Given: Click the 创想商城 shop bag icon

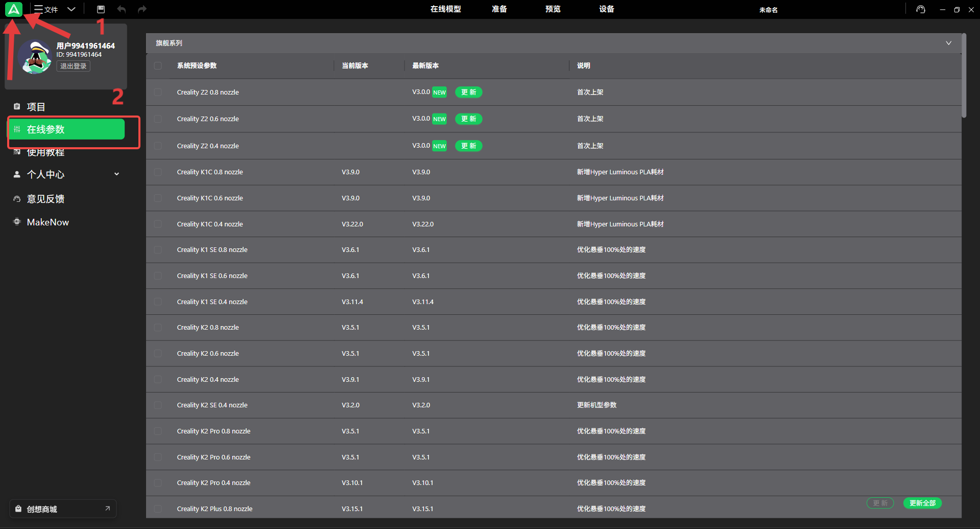Looking at the screenshot, I should 18,509.
